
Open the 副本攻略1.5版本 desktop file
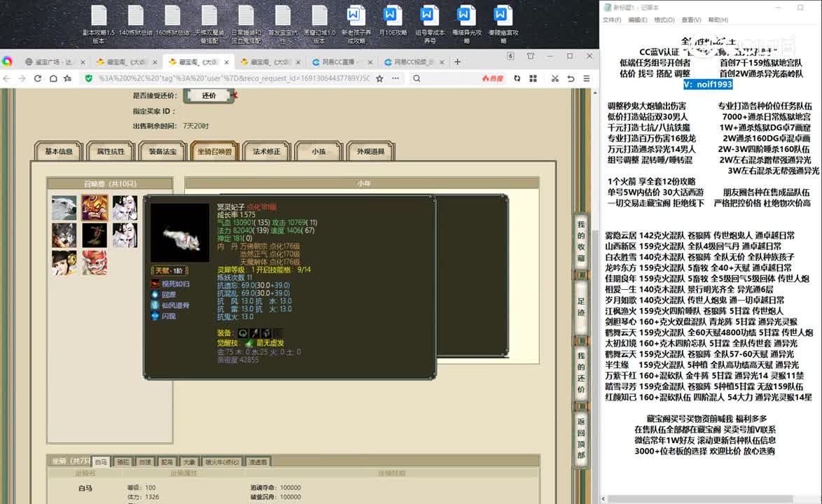pos(99,24)
